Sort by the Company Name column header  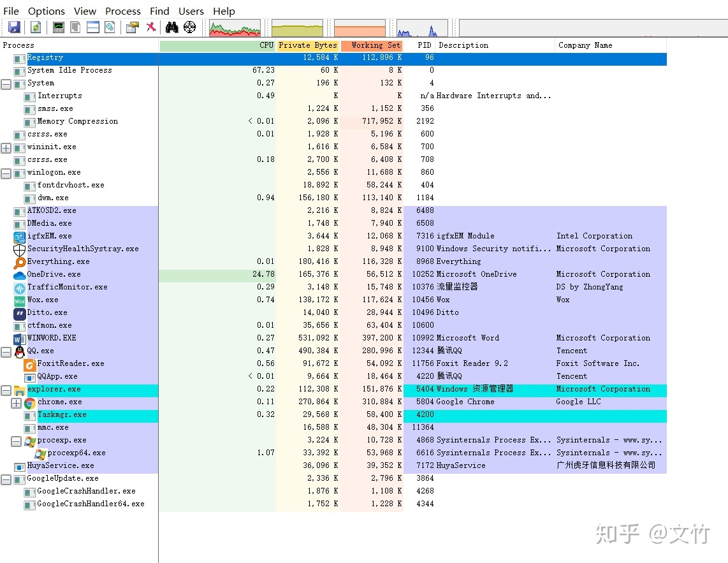(x=611, y=45)
